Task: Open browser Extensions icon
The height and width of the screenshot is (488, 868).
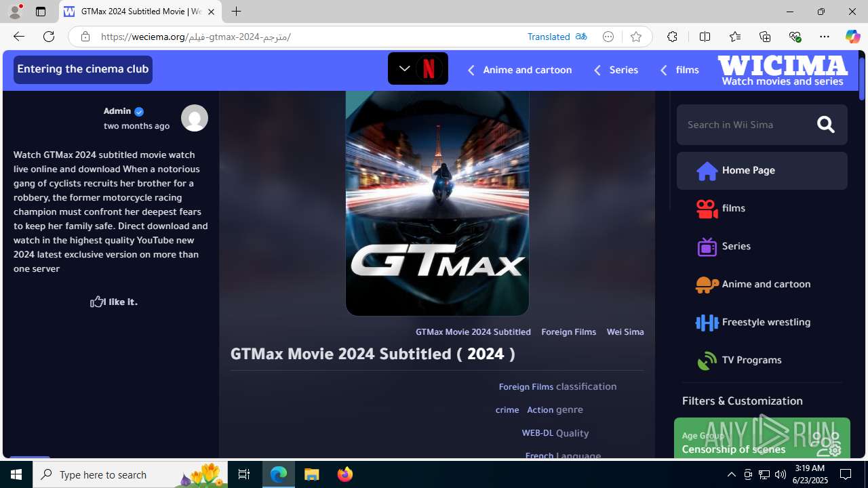Action: 672,37
